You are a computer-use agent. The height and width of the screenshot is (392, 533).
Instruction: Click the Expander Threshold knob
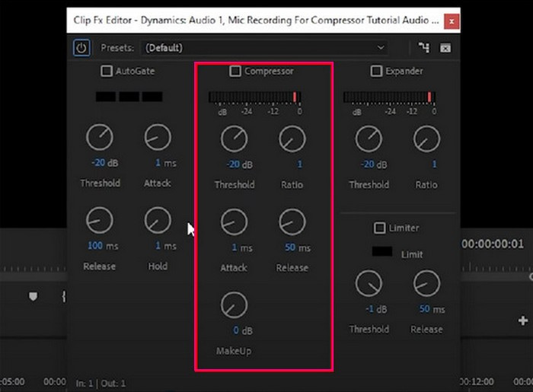coord(369,139)
